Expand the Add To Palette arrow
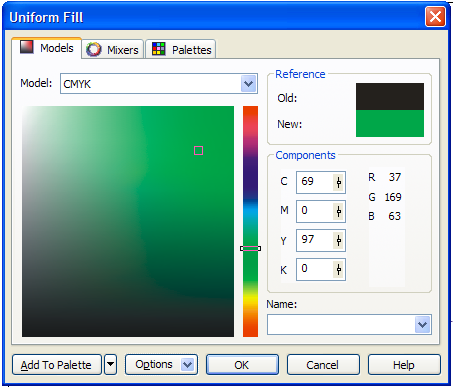The height and width of the screenshot is (387, 453). [111, 365]
